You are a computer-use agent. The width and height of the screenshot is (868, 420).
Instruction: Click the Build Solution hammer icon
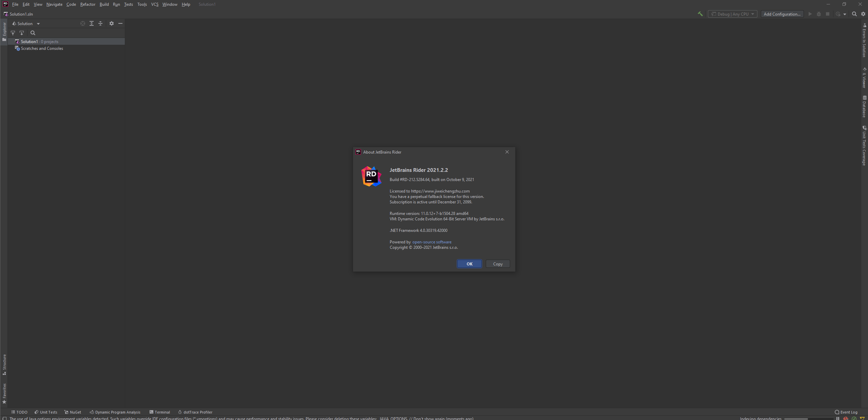click(700, 14)
